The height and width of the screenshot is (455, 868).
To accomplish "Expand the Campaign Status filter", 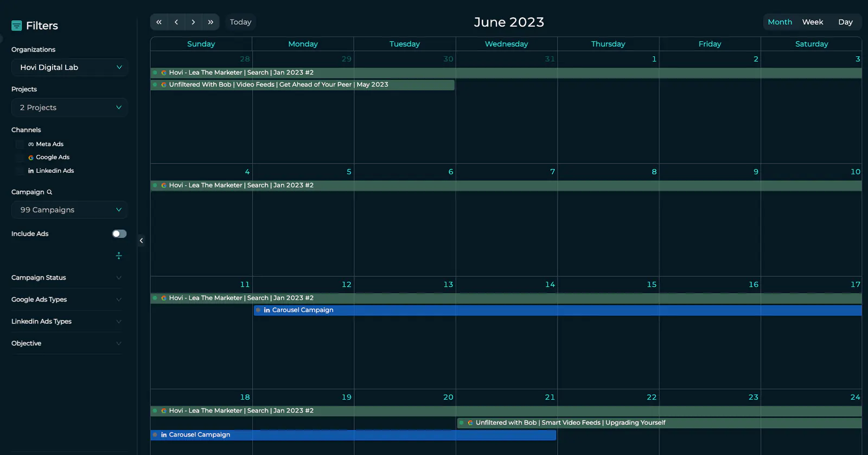I will pyautogui.click(x=66, y=277).
